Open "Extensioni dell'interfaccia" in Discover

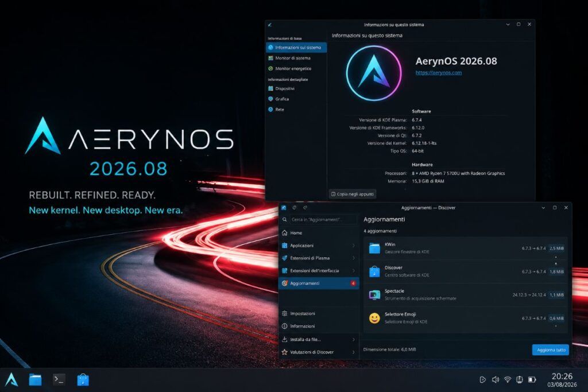pos(319,270)
